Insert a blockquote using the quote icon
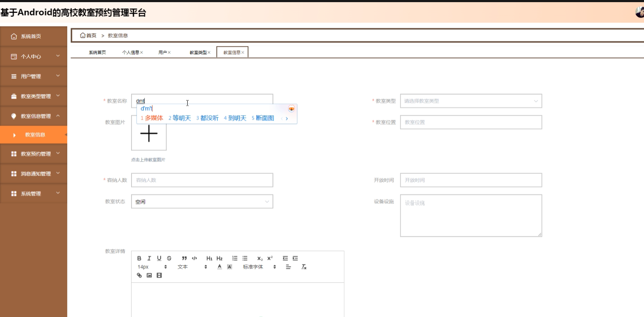The height and width of the screenshot is (317, 644). coord(184,258)
